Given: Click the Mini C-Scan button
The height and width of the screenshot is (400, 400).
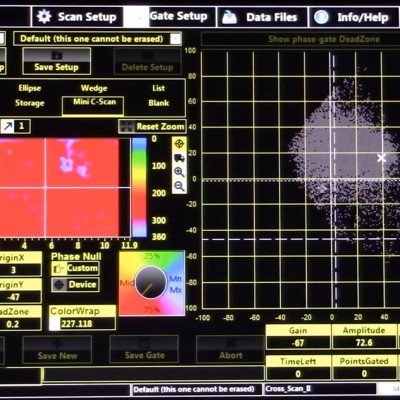Looking at the screenshot, I should click(93, 106).
